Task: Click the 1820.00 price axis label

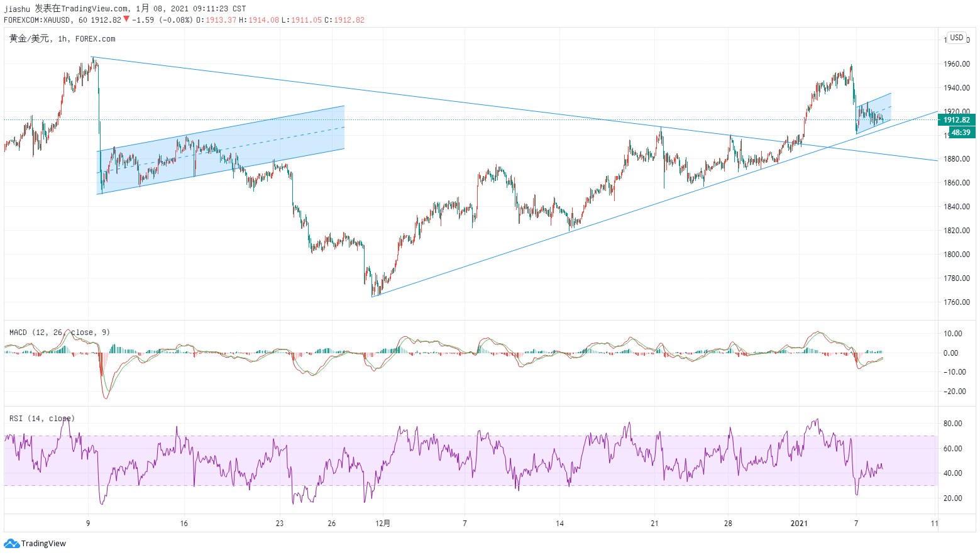Action: coord(957,231)
